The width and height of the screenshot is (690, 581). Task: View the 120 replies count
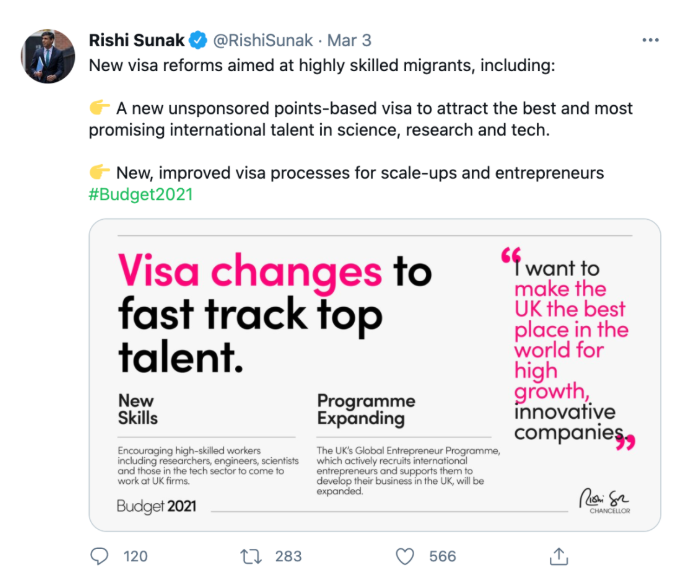click(135, 556)
